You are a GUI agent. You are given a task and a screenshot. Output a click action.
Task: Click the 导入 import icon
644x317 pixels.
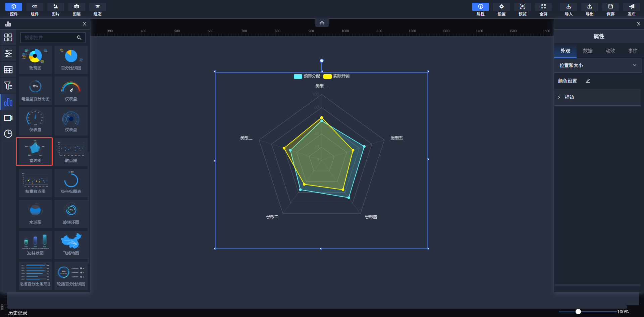tap(569, 7)
